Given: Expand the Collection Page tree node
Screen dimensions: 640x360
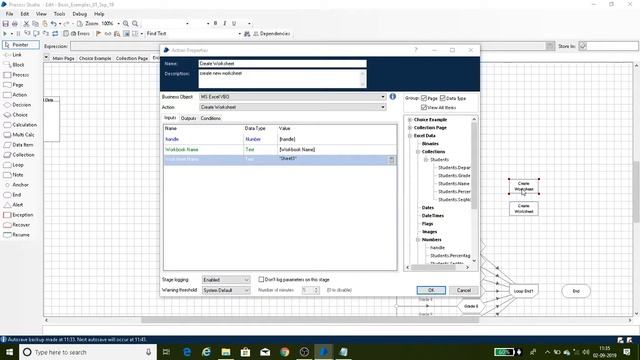Looking at the screenshot, I should tap(410, 128).
